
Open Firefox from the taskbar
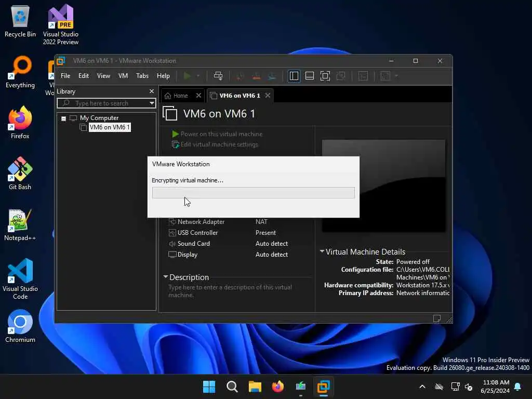click(x=278, y=387)
